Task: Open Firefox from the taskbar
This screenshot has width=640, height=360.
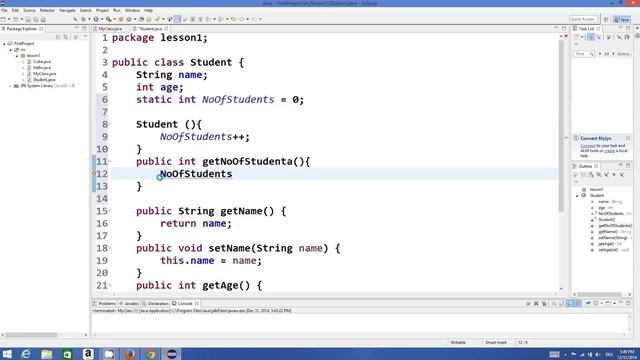Action: click(130, 354)
